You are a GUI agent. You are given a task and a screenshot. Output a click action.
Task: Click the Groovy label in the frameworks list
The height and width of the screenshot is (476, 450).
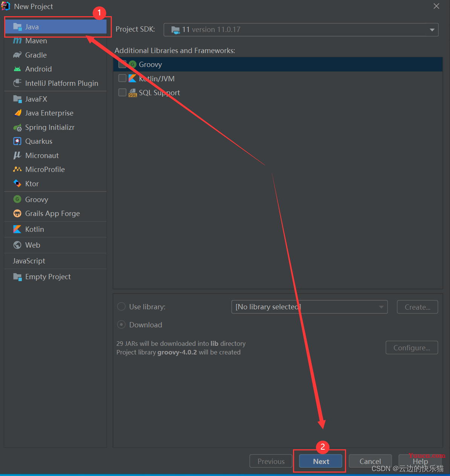(x=150, y=64)
